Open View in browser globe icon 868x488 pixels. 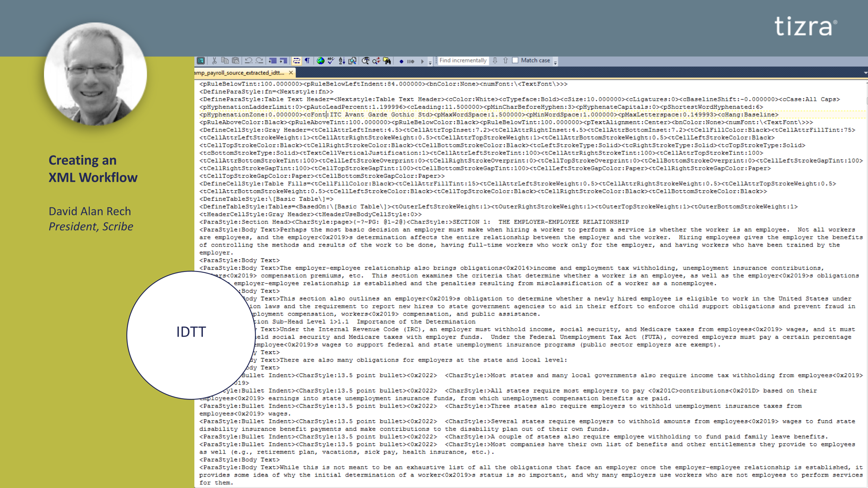coord(320,61)
